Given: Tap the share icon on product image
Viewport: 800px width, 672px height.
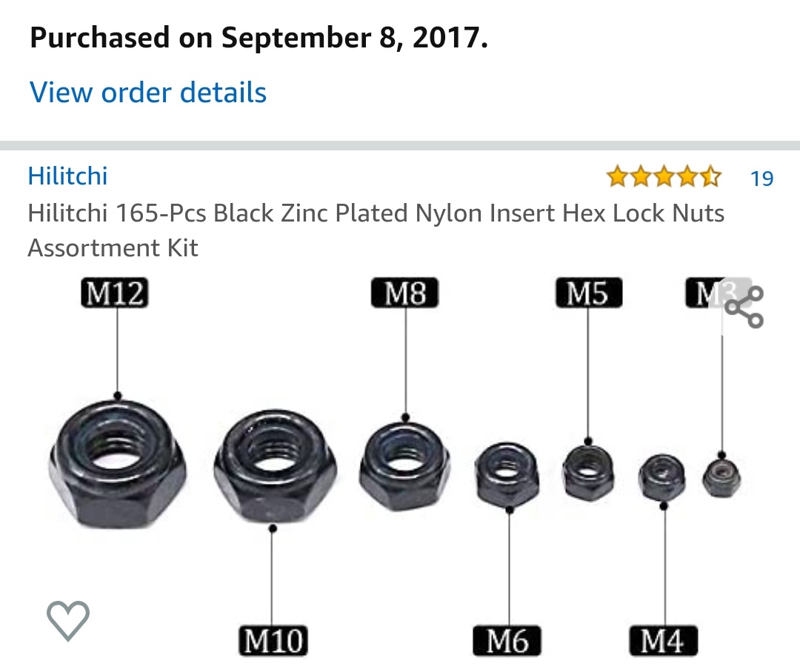Looking at the screenshot, I should [x=744, y=306].
